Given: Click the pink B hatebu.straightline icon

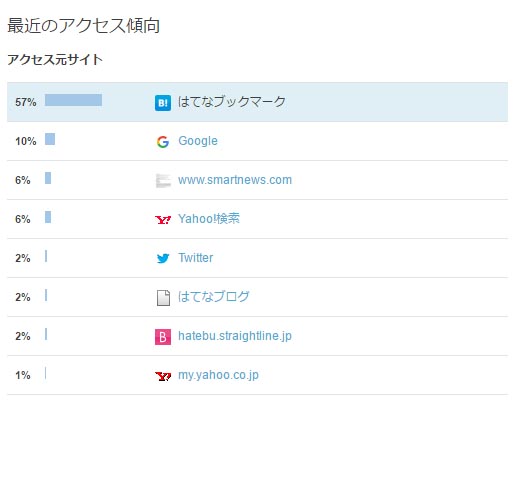Looking at the screenshot, I should pos(163,337).
